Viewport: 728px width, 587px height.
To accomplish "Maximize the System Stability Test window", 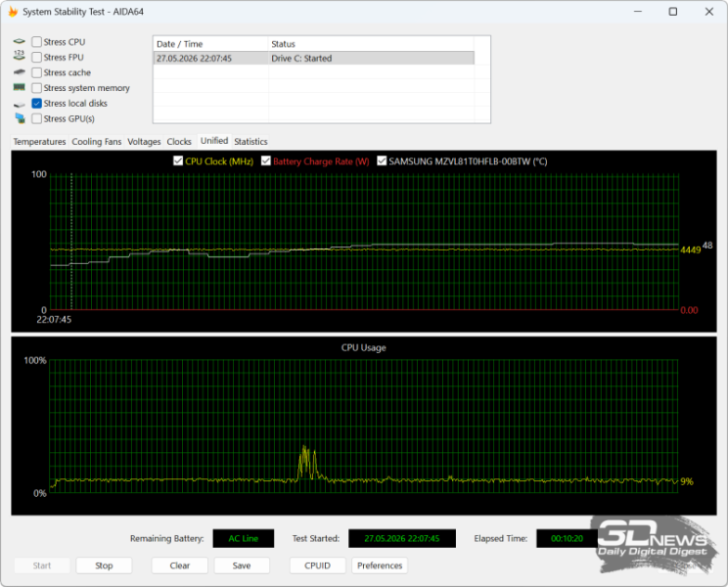I will [673, 12].
